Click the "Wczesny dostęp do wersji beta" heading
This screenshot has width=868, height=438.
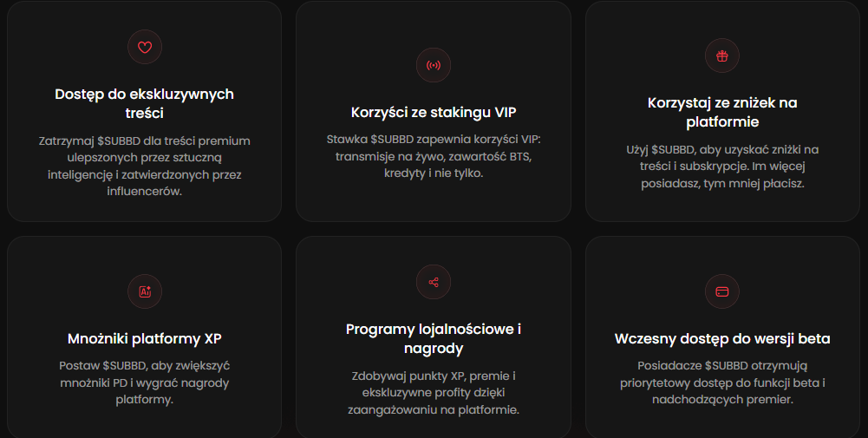(722, 338)
